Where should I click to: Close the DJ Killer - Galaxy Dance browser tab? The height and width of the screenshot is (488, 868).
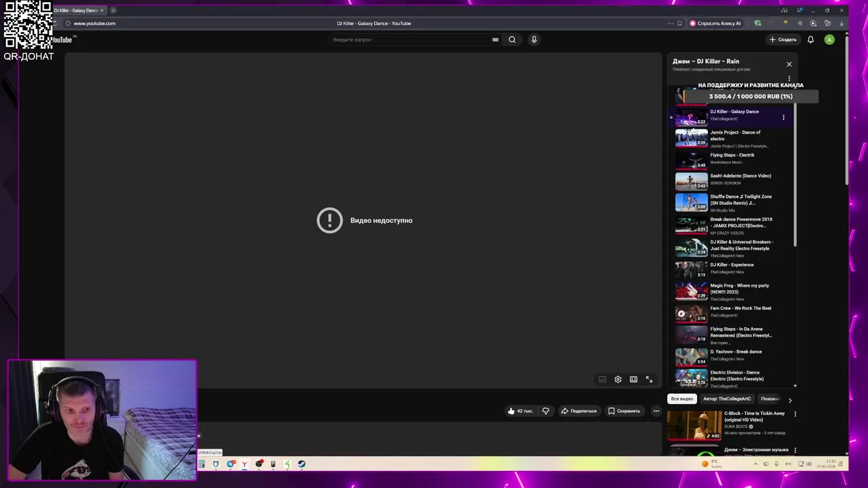pos(102,10)
